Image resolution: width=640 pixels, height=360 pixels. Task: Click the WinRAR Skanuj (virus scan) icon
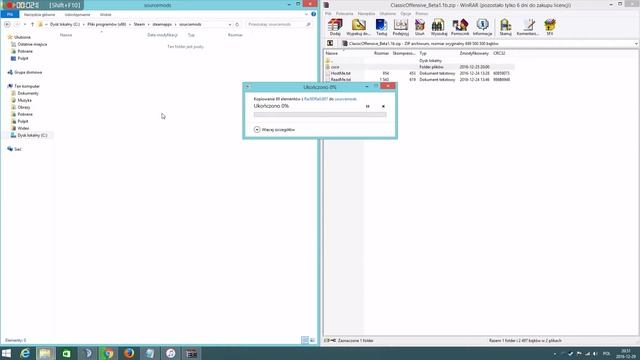[x=505, y=27]
